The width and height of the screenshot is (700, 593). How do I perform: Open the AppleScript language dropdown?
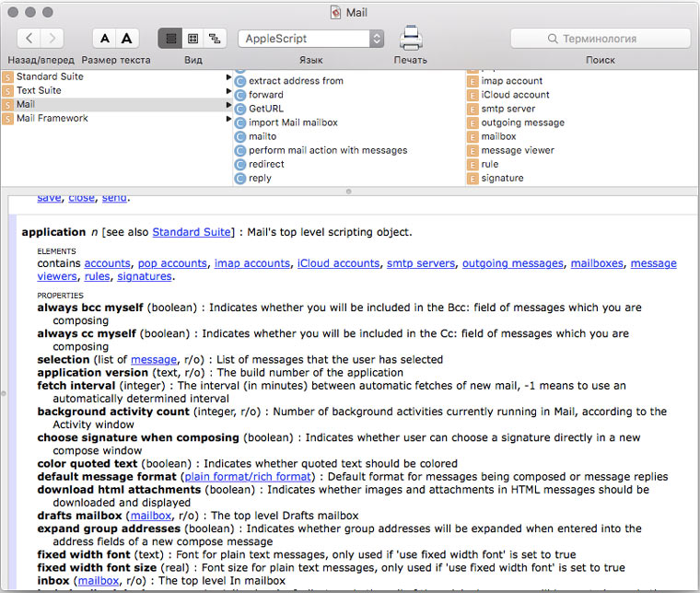pyautogui.click(x=311, y=39)
